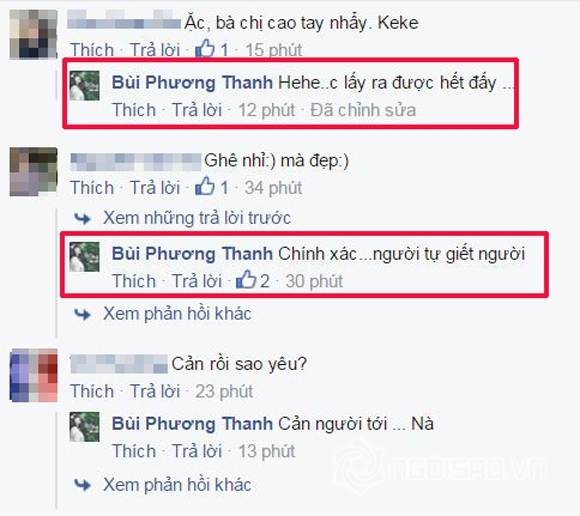Expand 'Xem phản hồi khác' at bottom of thread
This screenshot has width=580, height=516.
coord(177,485)
